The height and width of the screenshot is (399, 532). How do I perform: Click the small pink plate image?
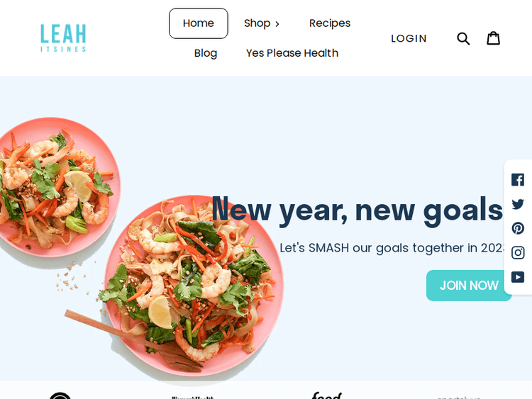click(x=56, y=187)
